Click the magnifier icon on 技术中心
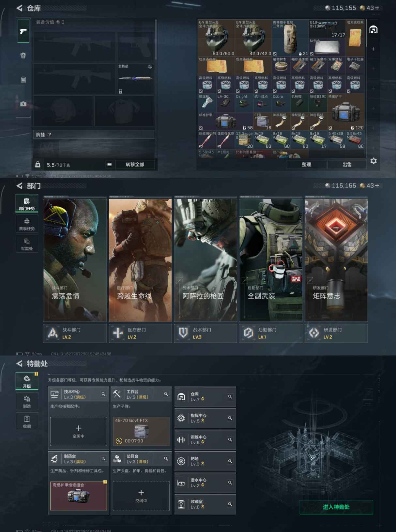This screenshot has width=396, height=532. [x=103, y=394]
